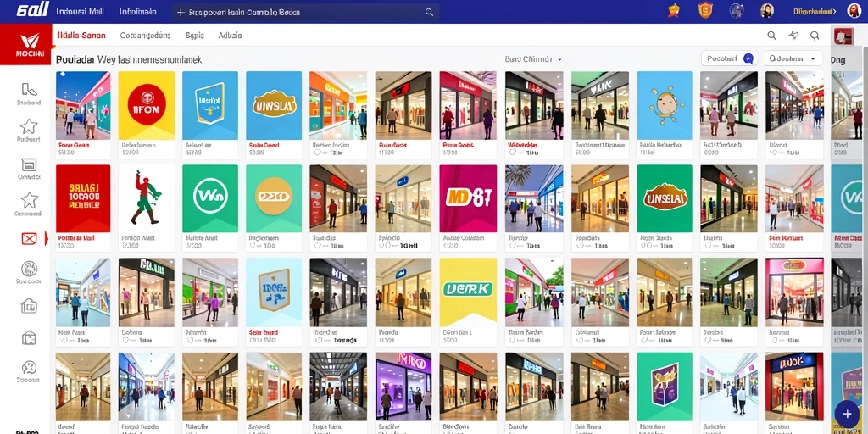Open the gold star badge in the header

pos(673,10)
